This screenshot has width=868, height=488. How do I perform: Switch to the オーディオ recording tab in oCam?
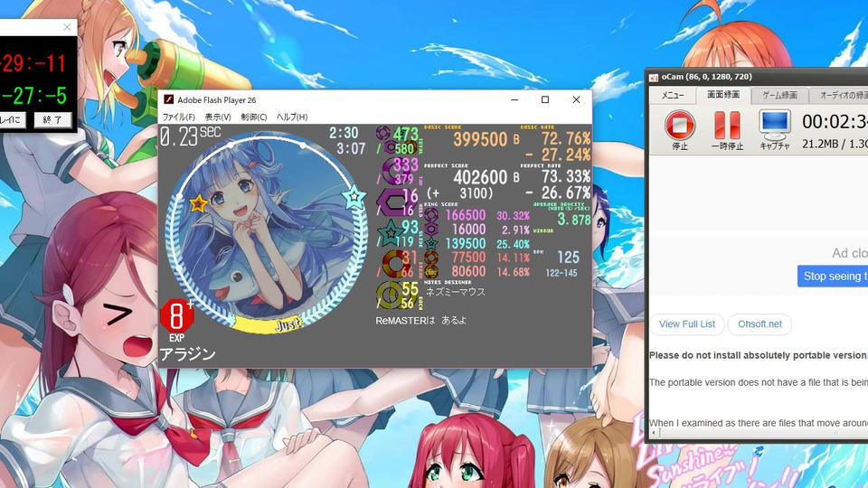coord(839,95)
